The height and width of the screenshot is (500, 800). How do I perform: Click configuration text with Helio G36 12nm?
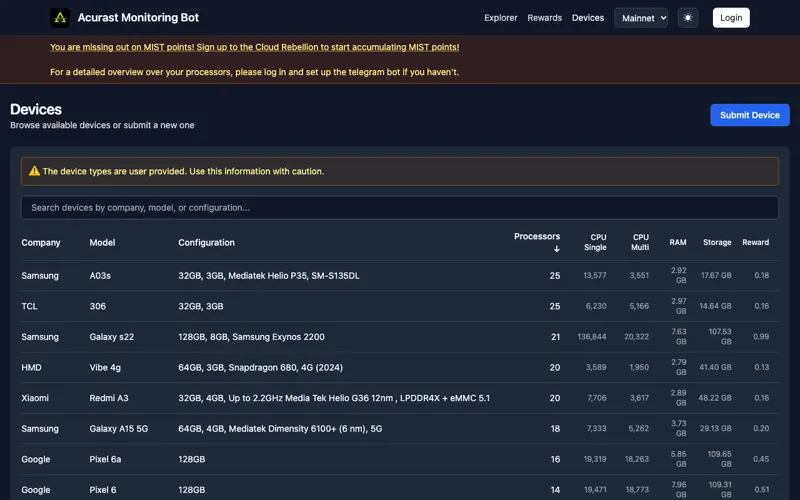tap(334, 398)
